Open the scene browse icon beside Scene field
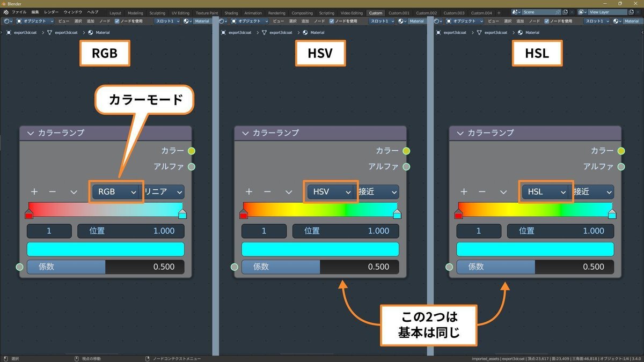644x362 pixels. click(516, 12)
